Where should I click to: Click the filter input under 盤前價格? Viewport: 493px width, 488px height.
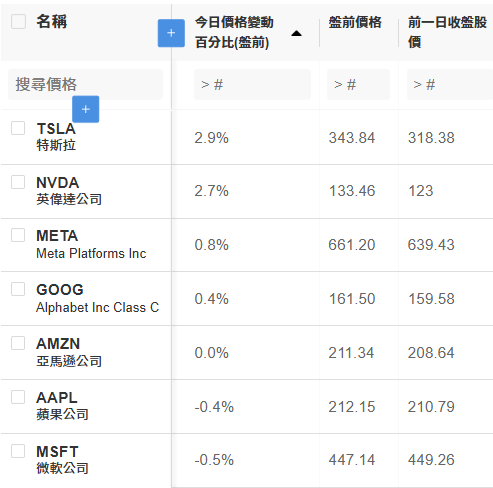(x=358, y=84)
